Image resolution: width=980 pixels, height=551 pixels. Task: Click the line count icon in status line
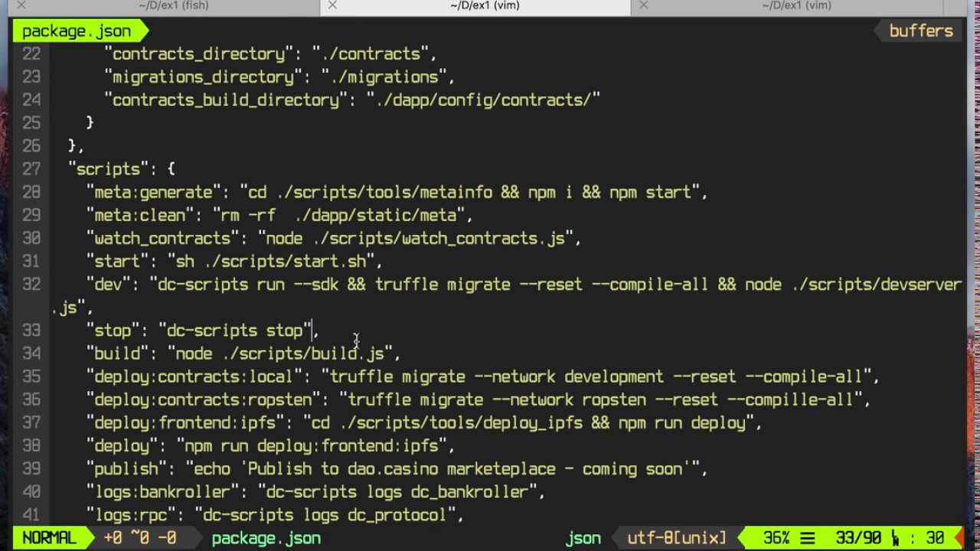[x=808, y=538]
